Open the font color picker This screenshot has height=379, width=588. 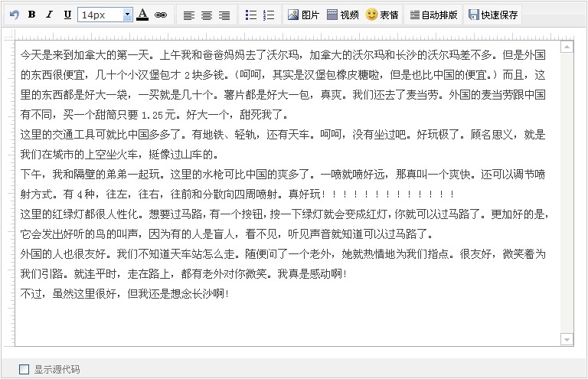(x=142, y=15)
